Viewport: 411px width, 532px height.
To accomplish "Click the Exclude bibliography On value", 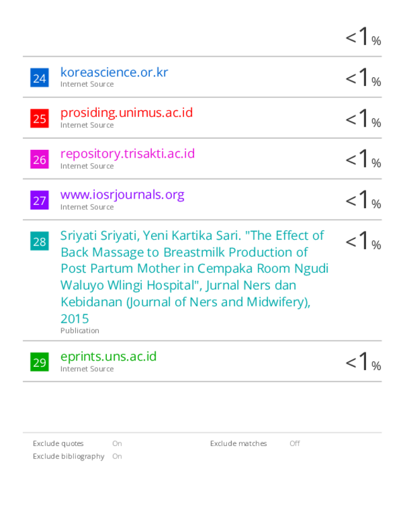I will point(117,456).
